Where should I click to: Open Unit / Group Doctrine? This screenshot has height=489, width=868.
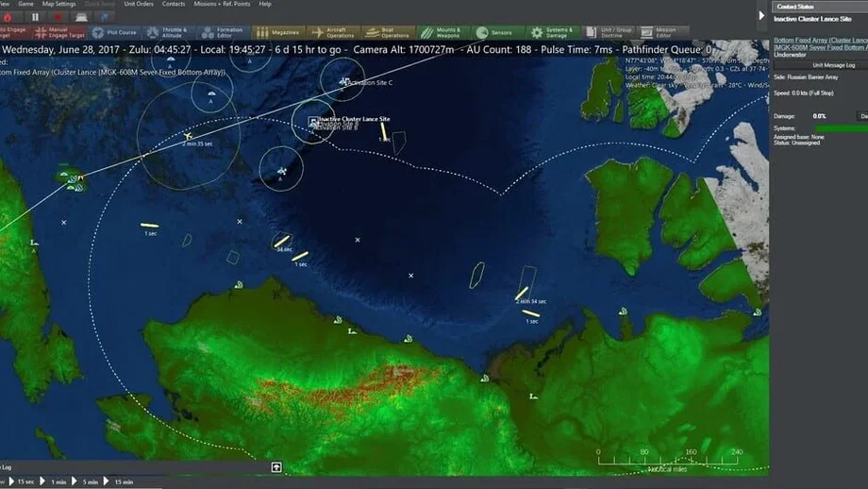tap(609, 33)
